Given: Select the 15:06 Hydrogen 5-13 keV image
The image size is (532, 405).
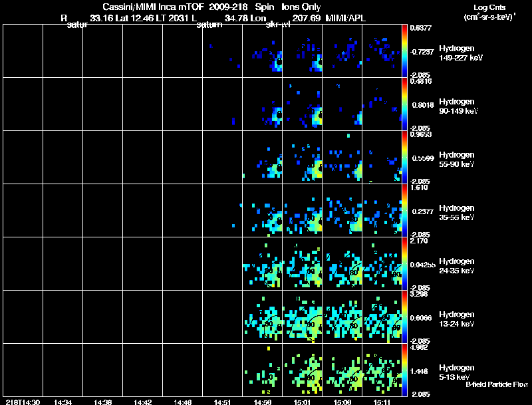Looking at the screenshot, I should (342, 370).
